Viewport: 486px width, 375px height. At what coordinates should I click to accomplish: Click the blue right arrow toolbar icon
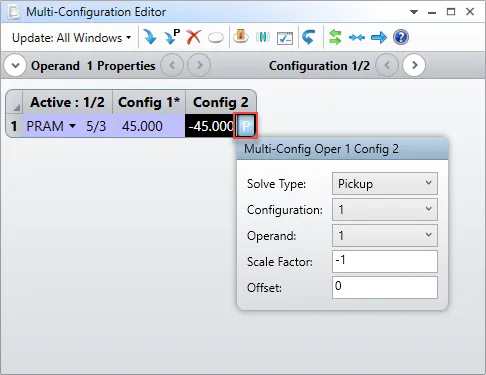[379, 37]
